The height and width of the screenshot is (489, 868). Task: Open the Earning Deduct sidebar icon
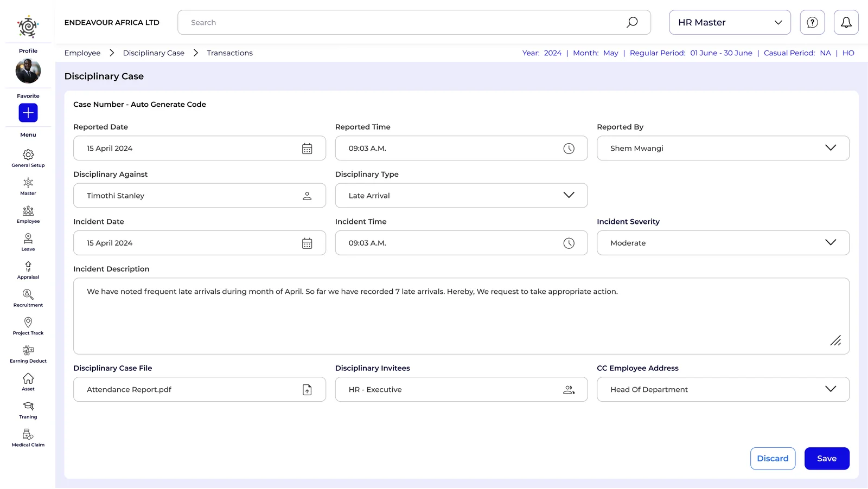coord(28,350)
